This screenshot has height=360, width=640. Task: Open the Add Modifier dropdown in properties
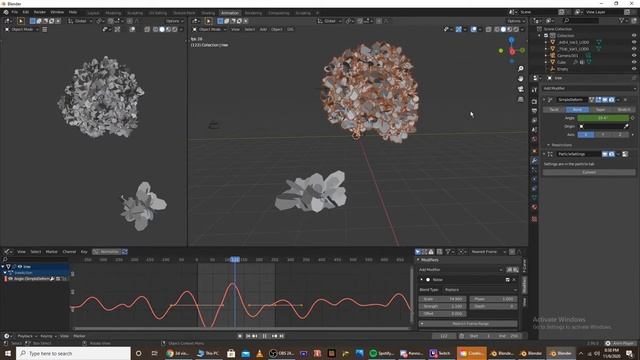click(x=589, y=88)
